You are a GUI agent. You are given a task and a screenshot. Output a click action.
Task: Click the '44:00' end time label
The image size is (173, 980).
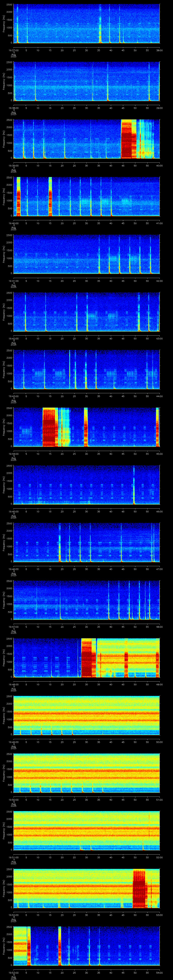coord(159,396)
